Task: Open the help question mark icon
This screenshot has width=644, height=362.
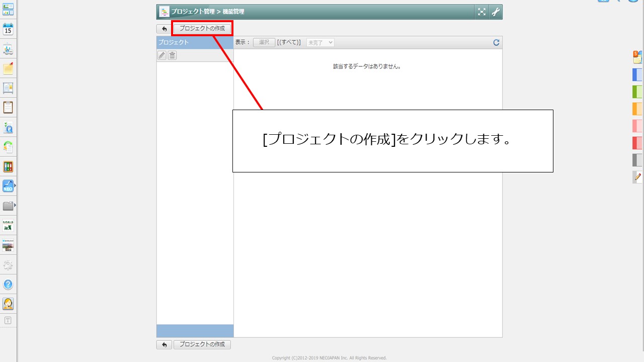Action: click(x=8, y=285)
